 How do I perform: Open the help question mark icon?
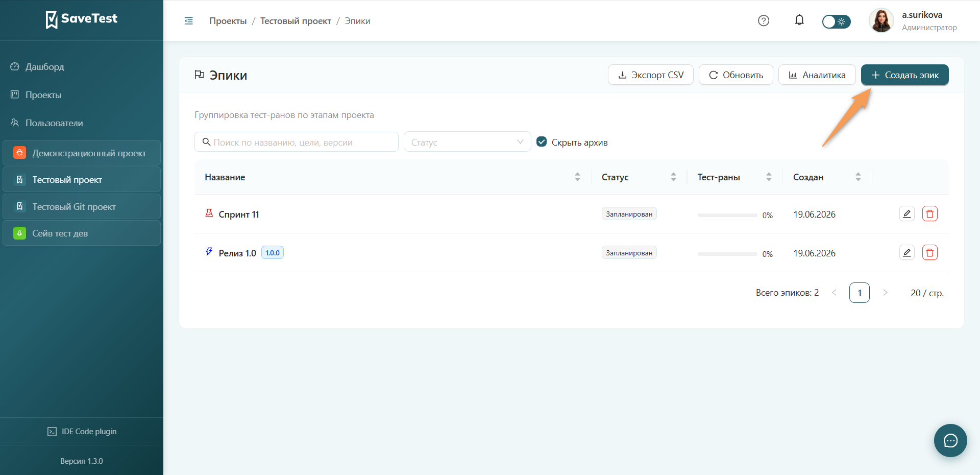click(764, 21)
